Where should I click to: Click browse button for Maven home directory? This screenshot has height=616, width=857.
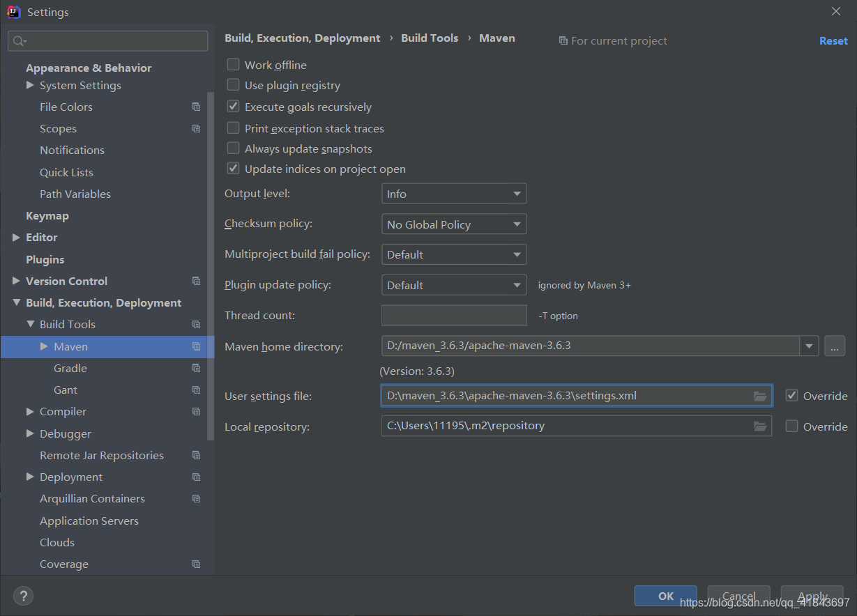click(835, 346)
